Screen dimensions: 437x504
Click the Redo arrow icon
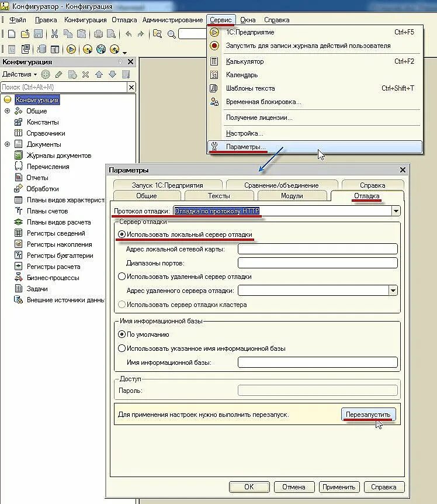pos(141,33)
